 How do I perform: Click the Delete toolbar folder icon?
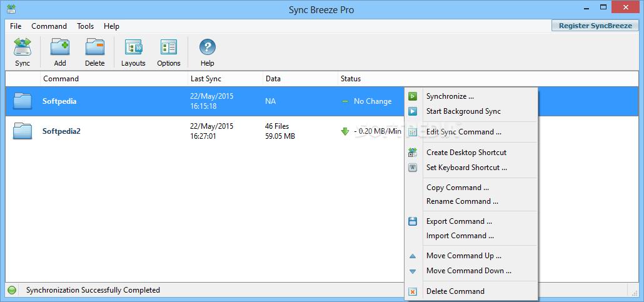95,48
